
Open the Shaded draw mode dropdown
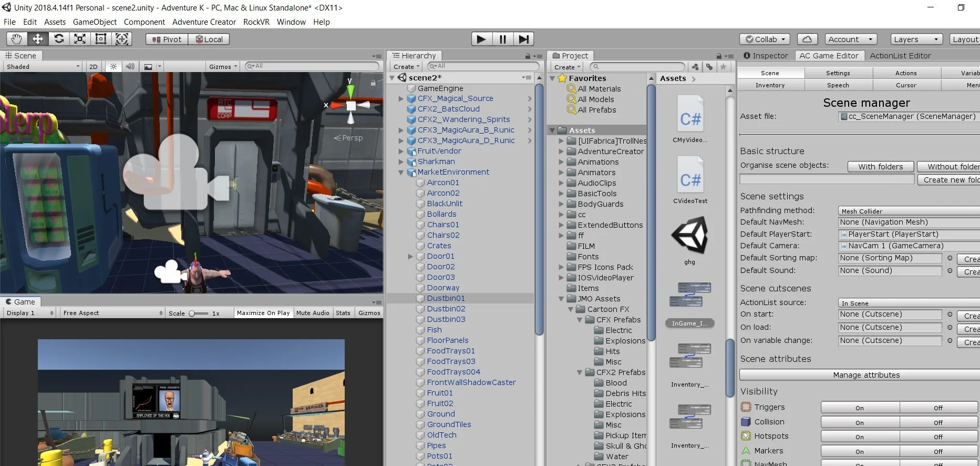[43, 67]
